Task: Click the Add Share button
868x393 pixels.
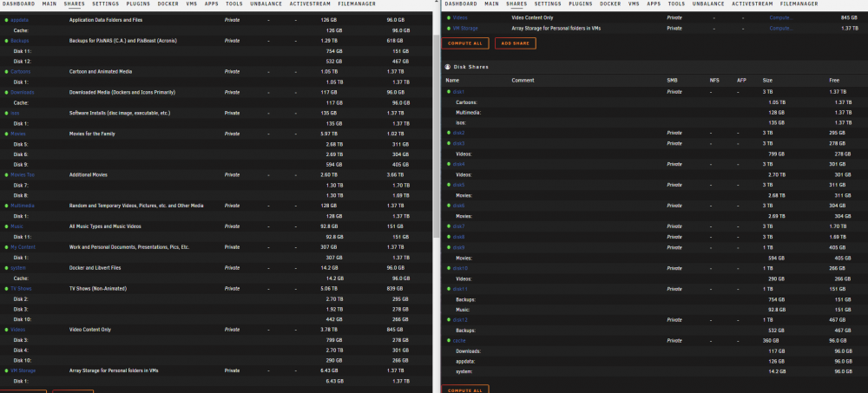Action: click(x=516, y=43)
